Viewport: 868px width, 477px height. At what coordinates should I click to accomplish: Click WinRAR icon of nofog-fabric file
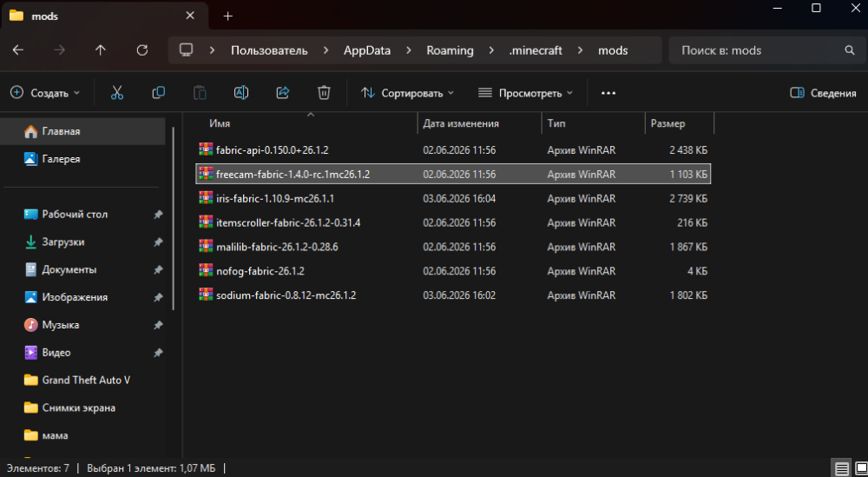pos(206,271)
